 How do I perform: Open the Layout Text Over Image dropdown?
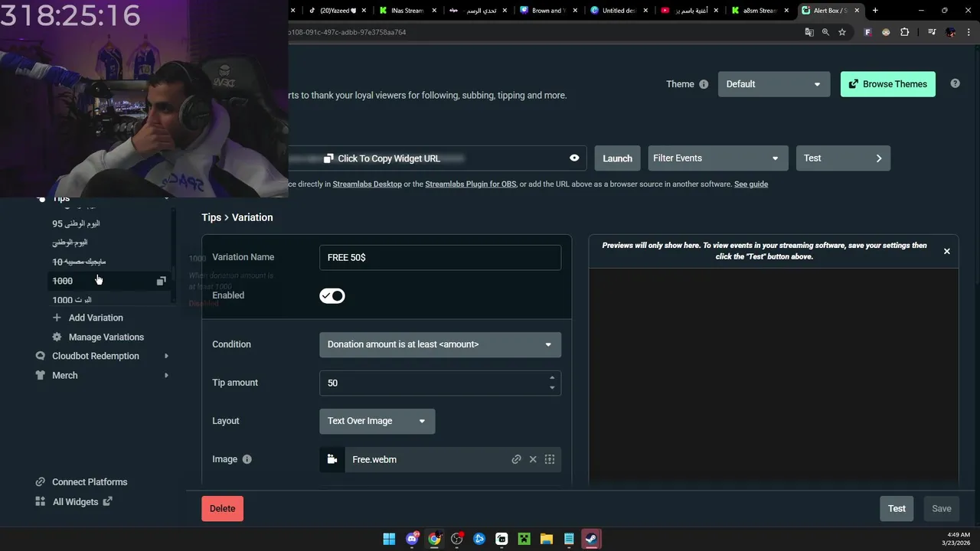click(x=377, y=421)
